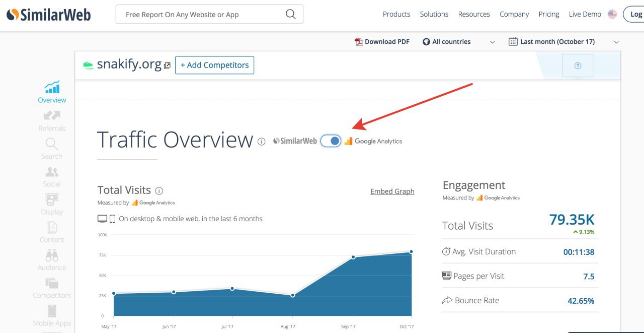Click the Avg. Visit Duration stopwatch icon
This screenshot has width=644, height=333.
(x=446, y=251)
